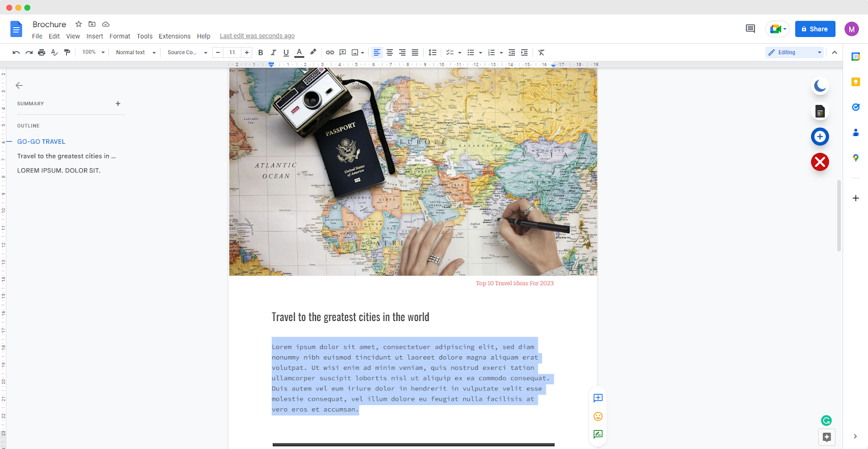This screenshot has width=868, height=449.
Task: Increase indent of the paragraph
Action: coord(524,53)
